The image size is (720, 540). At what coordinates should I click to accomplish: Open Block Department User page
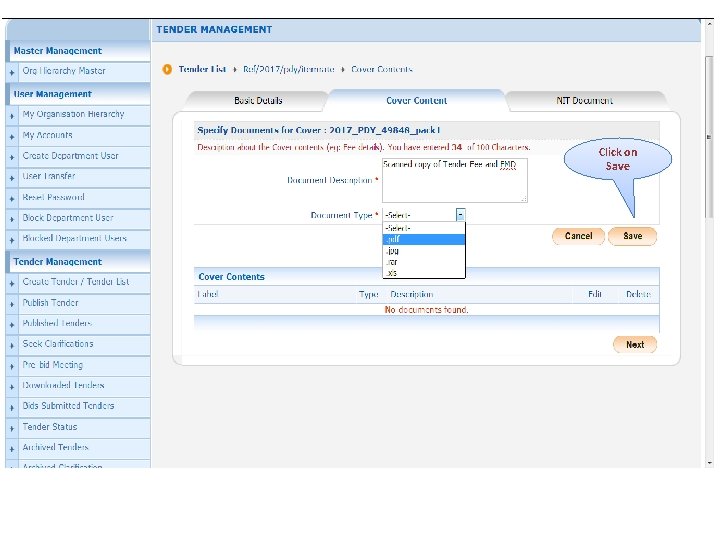68,218
